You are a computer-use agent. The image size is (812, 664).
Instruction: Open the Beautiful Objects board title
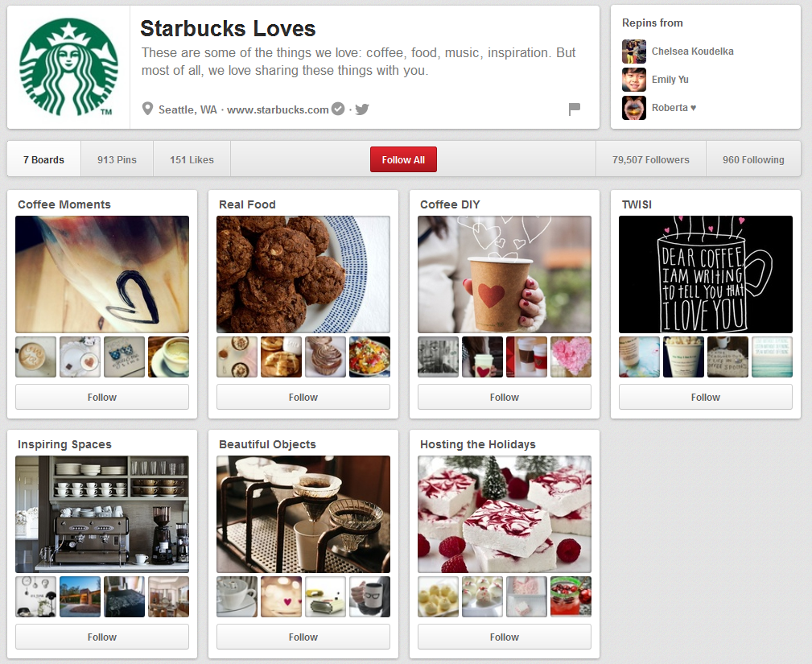[x=267, y=444]
